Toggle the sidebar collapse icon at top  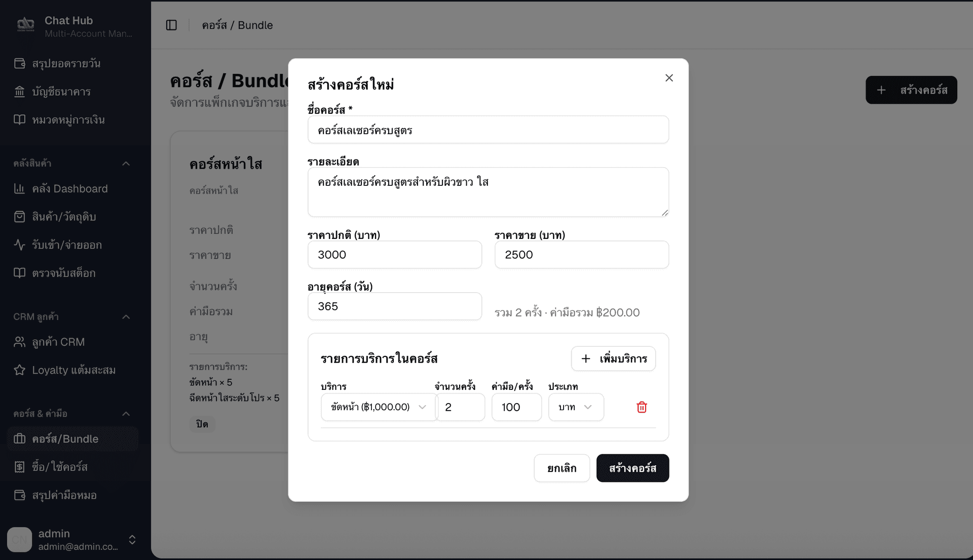pyautogui.click(x=171, y=25)
